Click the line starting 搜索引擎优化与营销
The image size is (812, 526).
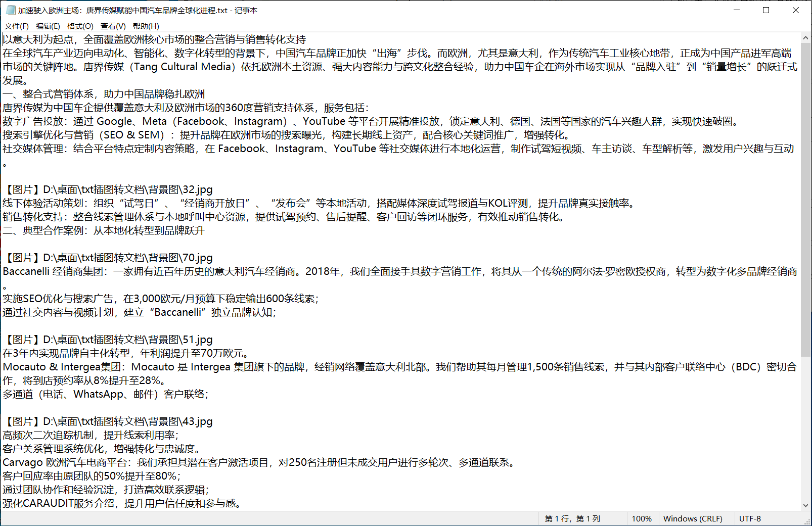(288, 135)
